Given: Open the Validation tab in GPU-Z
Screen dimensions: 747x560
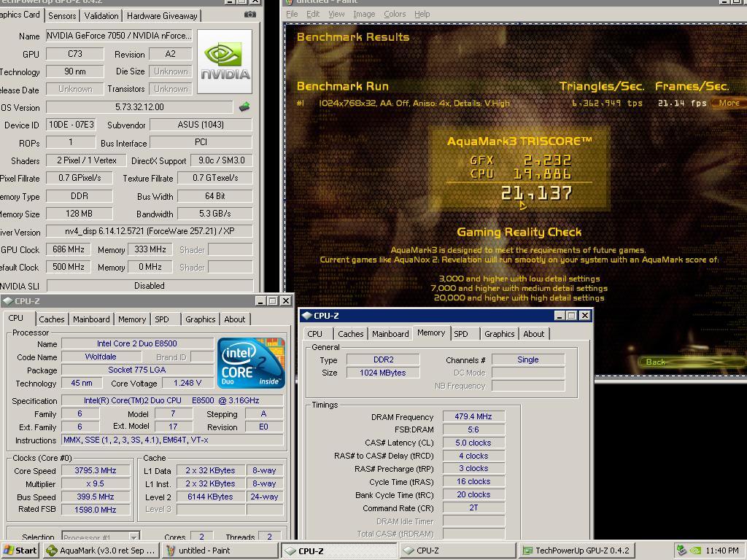Looking at the screenshot, I should (x=101, y=16).
